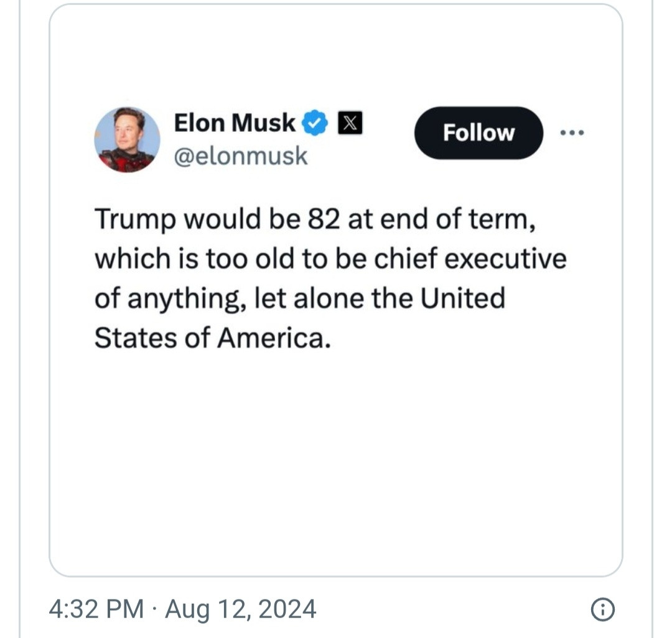
Task: Click the Aug 12, 2024 date text
Action: coord(241,610)
